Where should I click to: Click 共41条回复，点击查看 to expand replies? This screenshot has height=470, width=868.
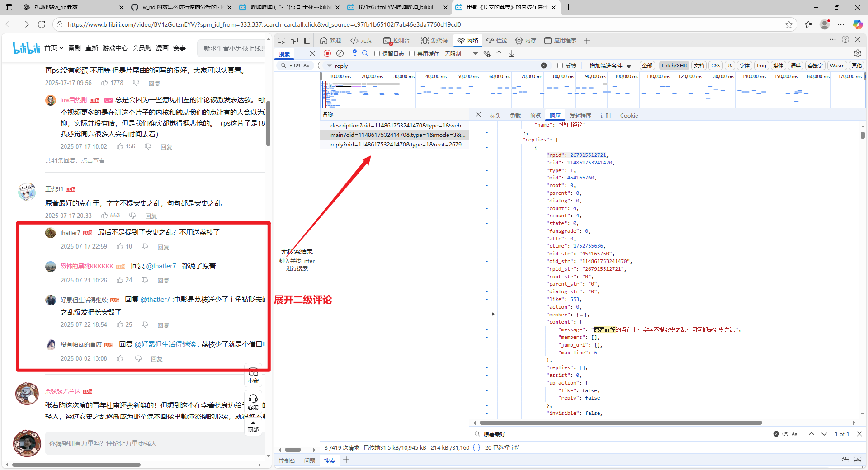click(x=75, y=160)
